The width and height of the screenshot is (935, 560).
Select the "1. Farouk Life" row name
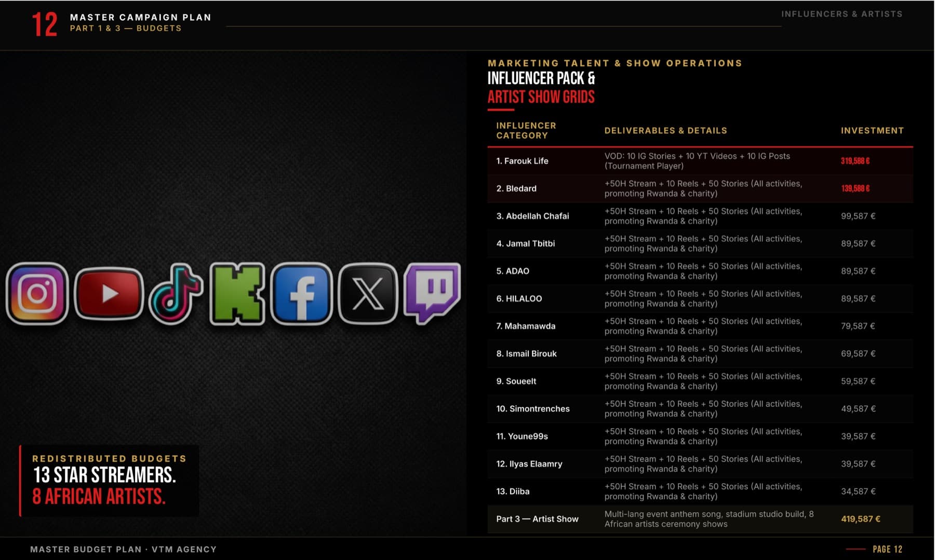coord(522,161)
